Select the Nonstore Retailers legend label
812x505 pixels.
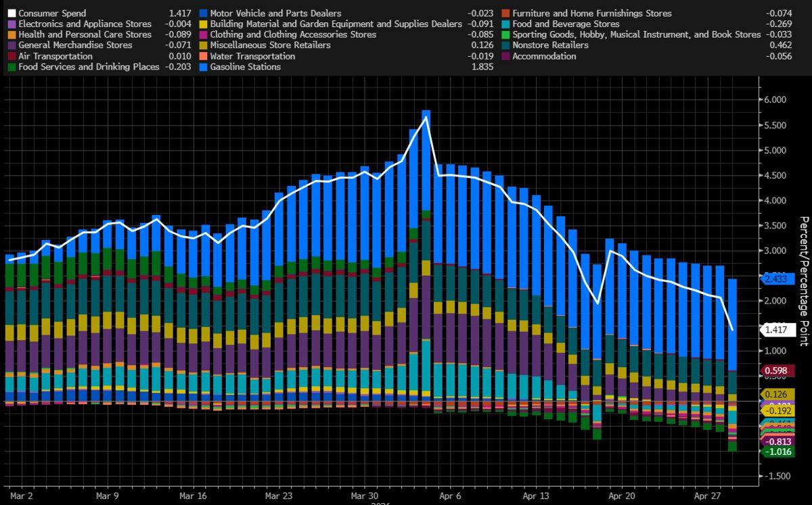point(551,45)
